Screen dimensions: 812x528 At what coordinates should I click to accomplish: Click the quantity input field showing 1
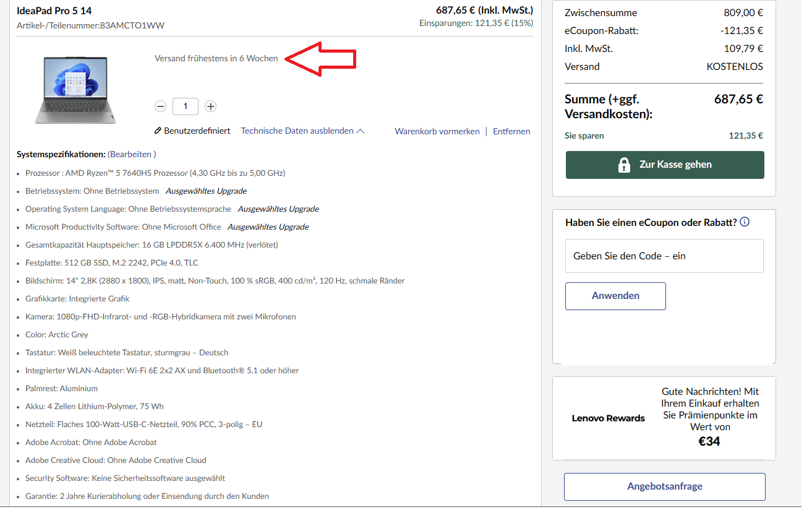[x=186, y=106]
